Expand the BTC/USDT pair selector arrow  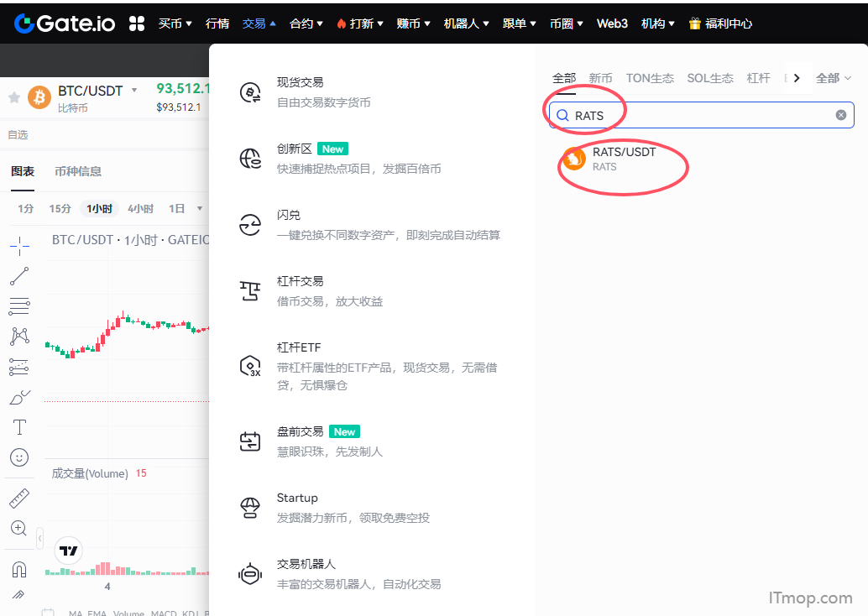134,91
